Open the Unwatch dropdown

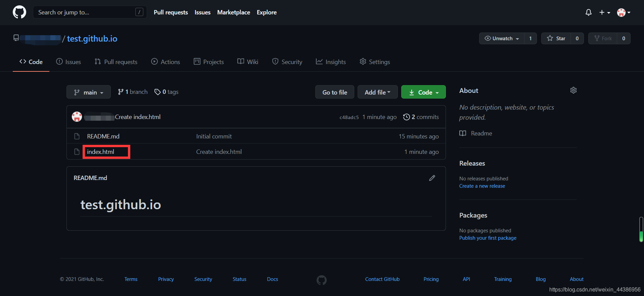coord(502,39)
